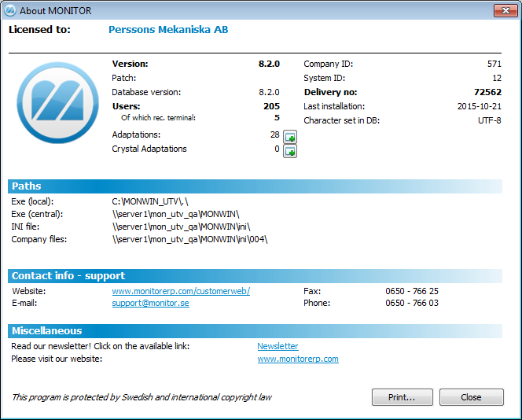Click the Patch: label
This screenshot has height=420, width=522.
(x=124, y=78)
